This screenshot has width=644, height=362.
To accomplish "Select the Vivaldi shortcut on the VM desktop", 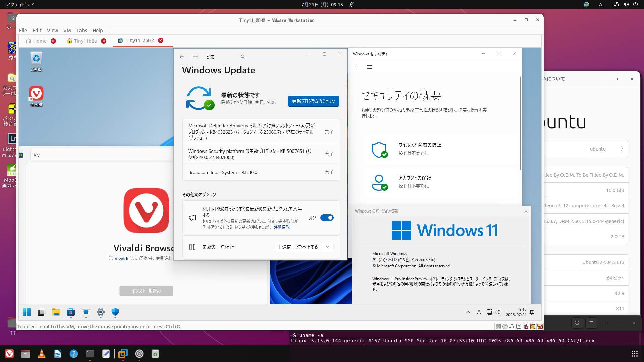I will pyautogui.click(x=36, y=97).
